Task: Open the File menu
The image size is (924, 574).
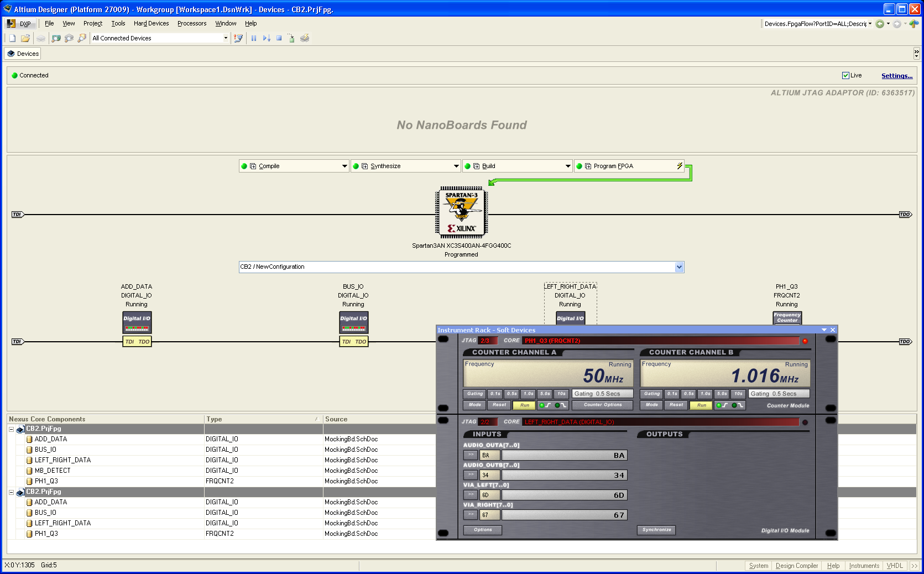Action: [49, 23]
